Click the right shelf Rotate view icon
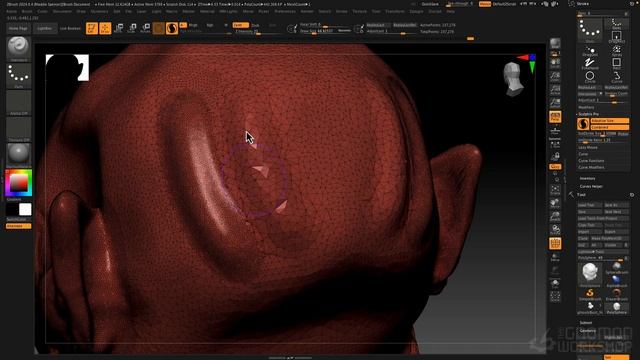The width and height of the screenshot is (640, 360). 555,230
